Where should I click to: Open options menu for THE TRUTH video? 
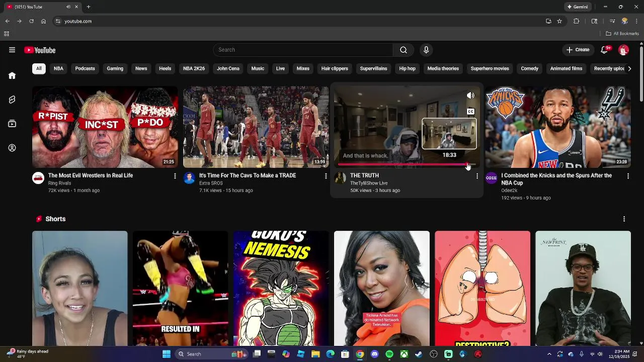click(x=477, y=176)
